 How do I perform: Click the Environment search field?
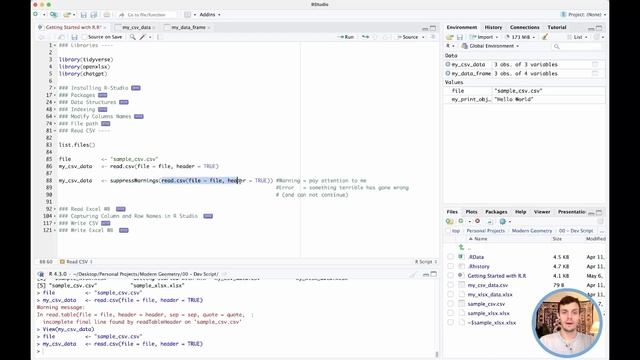(x=577, y=46)
